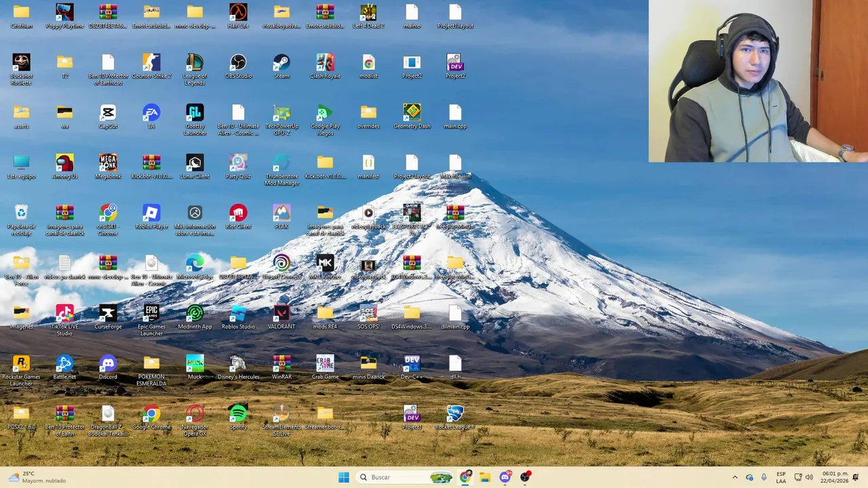Open the Riot Client shortcut
The image size is (868, 488).
238,217
